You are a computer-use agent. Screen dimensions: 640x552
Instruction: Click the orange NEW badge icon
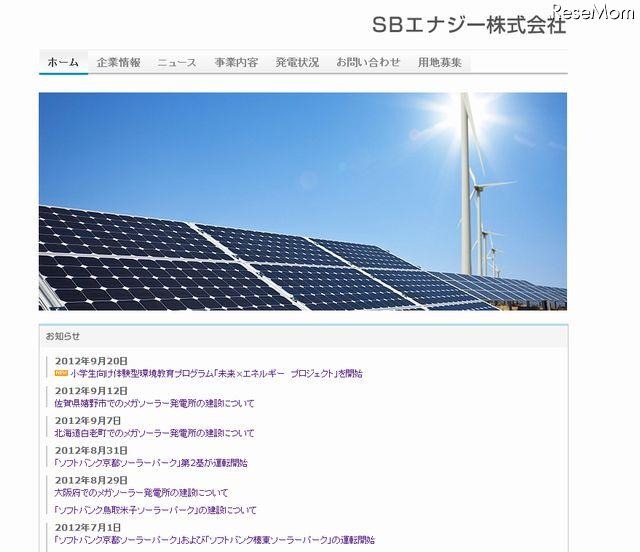pyautogui.click(x=61, y=373)
